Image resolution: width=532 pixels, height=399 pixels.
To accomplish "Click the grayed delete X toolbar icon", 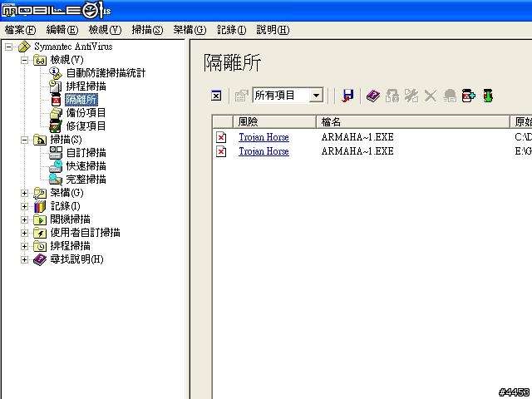I will click(x=431, y=96).
